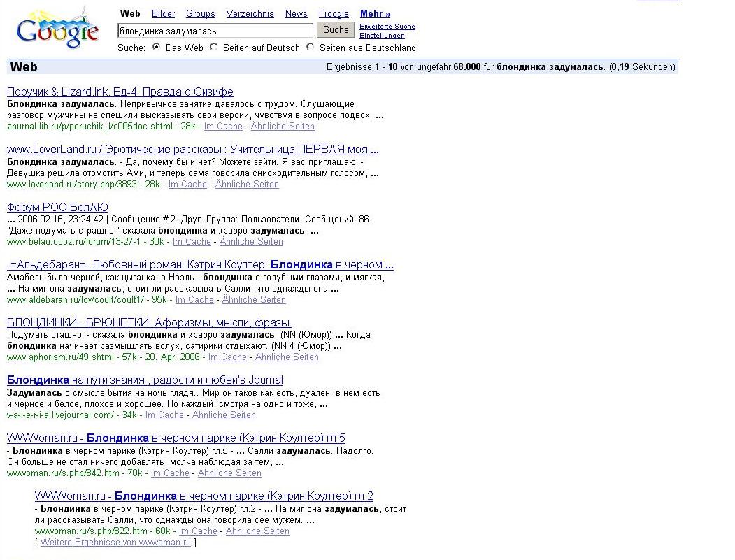735x560 pixels.
Task: Click the Google logo
Action: pyautogui.click(x=57, y=28)
